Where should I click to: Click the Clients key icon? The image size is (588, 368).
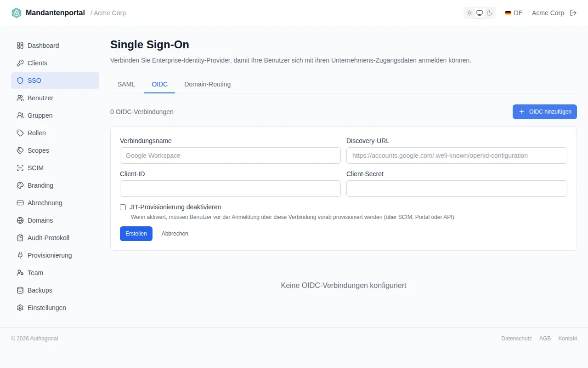(20, 63)
